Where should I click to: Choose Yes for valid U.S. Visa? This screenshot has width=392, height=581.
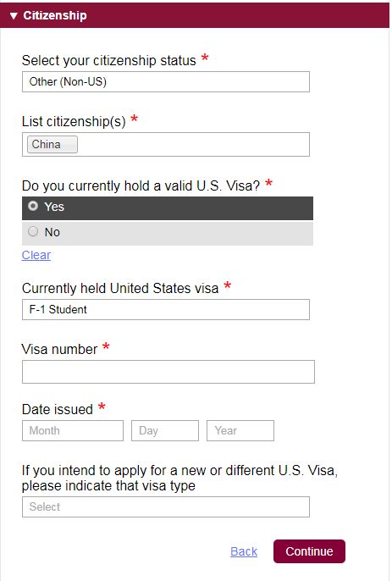(168, 207)
